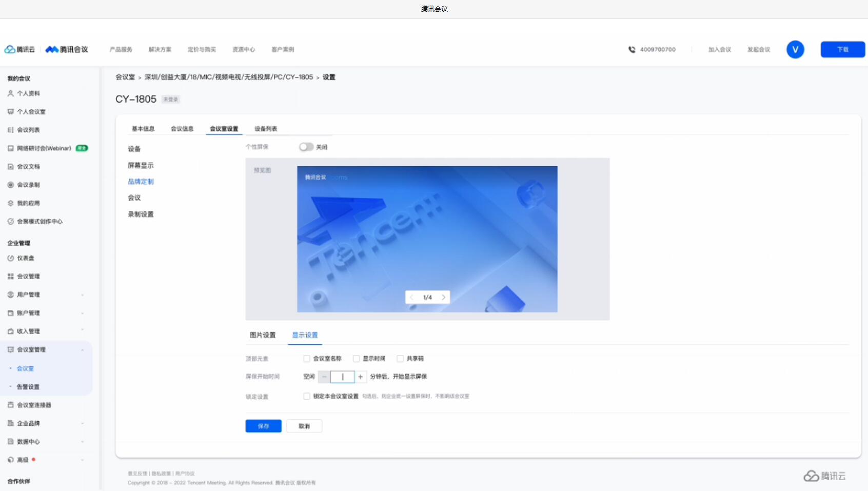The width and height of the screenshot is (868, 491).
Task: Click the Tencent Meeting logo icon
Action: (x=52, y=49)
